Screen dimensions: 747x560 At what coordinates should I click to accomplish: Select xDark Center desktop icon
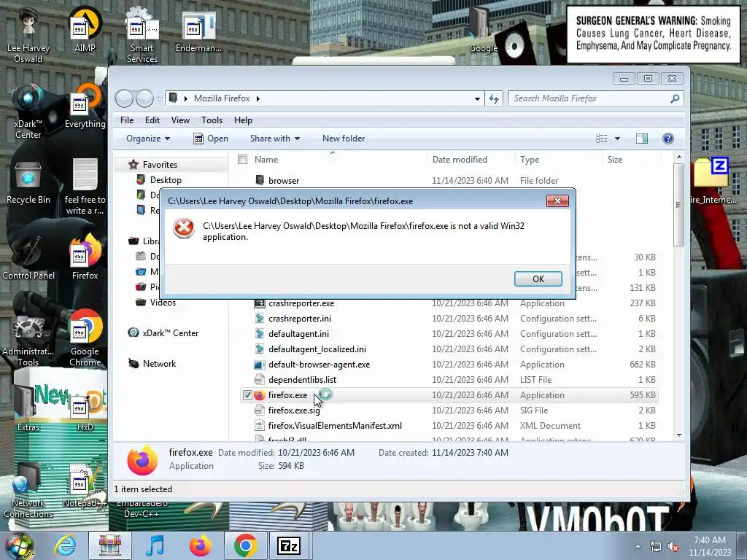(28, 111)
